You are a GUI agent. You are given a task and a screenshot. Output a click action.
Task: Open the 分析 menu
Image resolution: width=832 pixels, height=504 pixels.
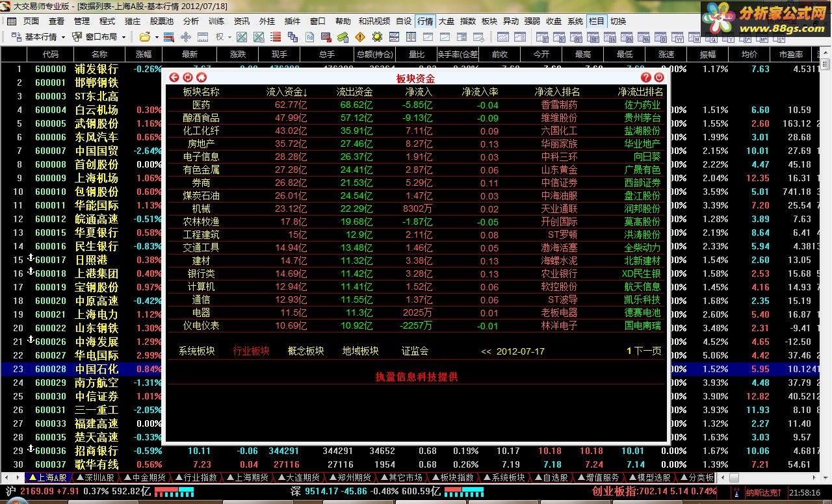[191, 21]
